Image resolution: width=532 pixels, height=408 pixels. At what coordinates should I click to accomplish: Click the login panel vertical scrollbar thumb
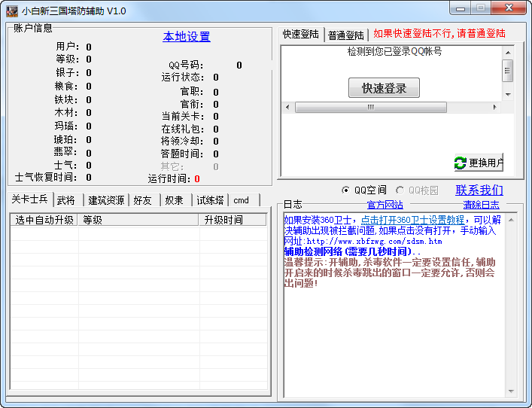click(x=508, y=70)
